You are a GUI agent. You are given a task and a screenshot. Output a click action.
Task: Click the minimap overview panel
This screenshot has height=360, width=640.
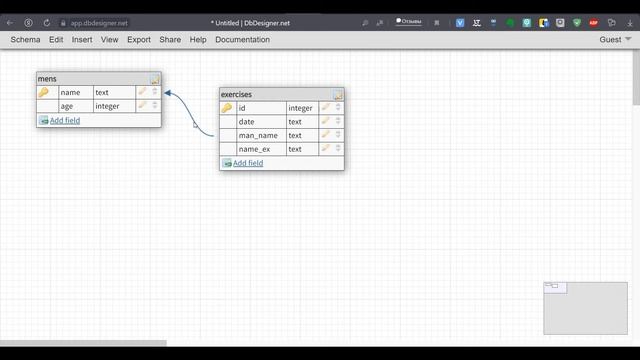tap(585, 308)
